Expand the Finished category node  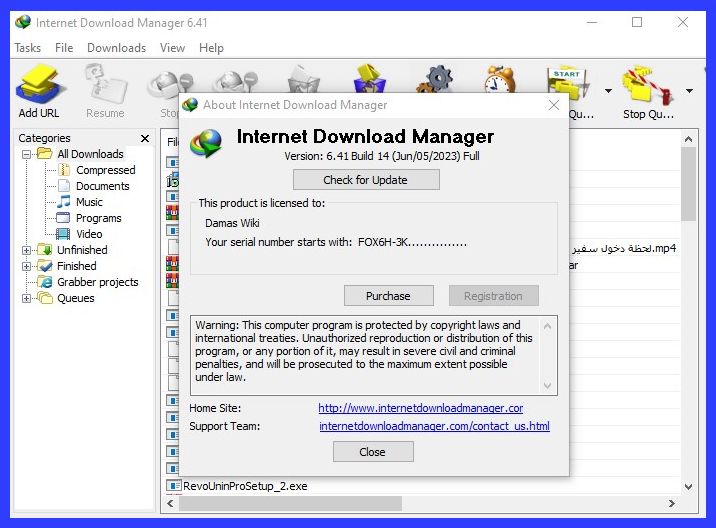[26, 266]
